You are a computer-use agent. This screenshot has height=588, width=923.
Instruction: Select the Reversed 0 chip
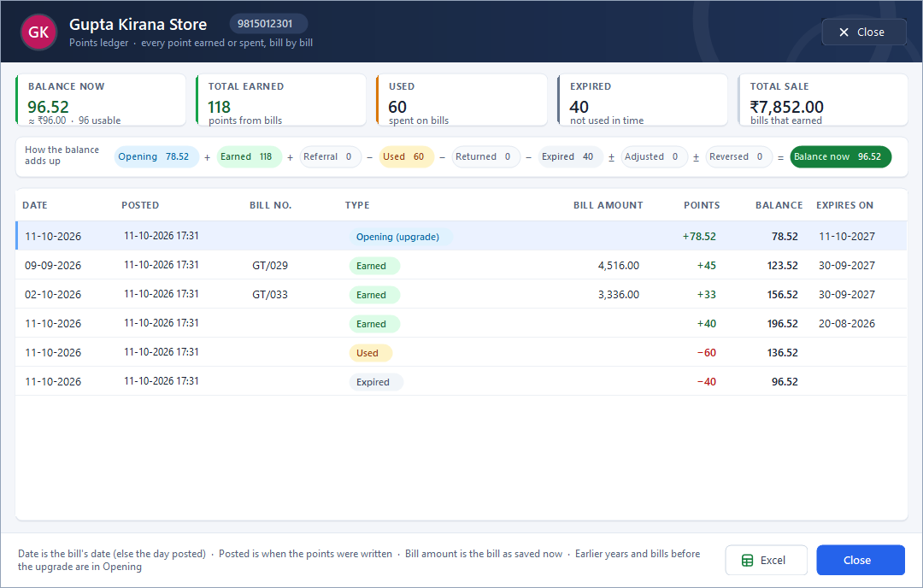(x=738, y=156)
